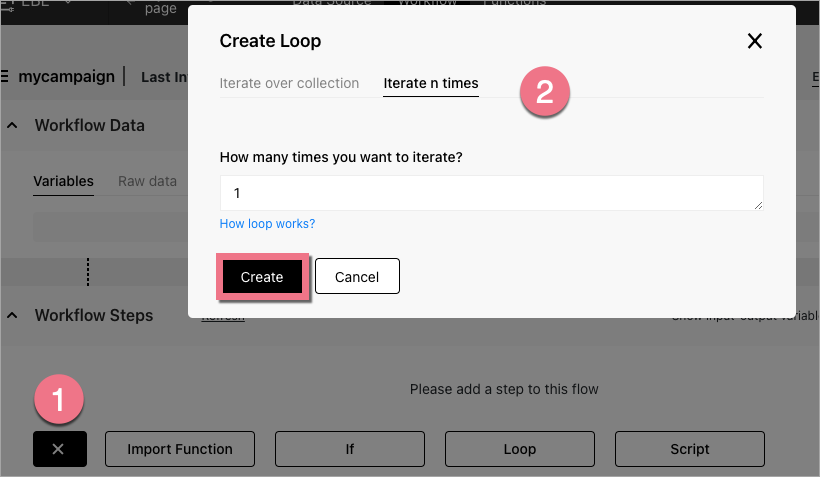Click the mycampaign workflow name
820x477 pixels.
pyautogui.click(x=66, y=75)
